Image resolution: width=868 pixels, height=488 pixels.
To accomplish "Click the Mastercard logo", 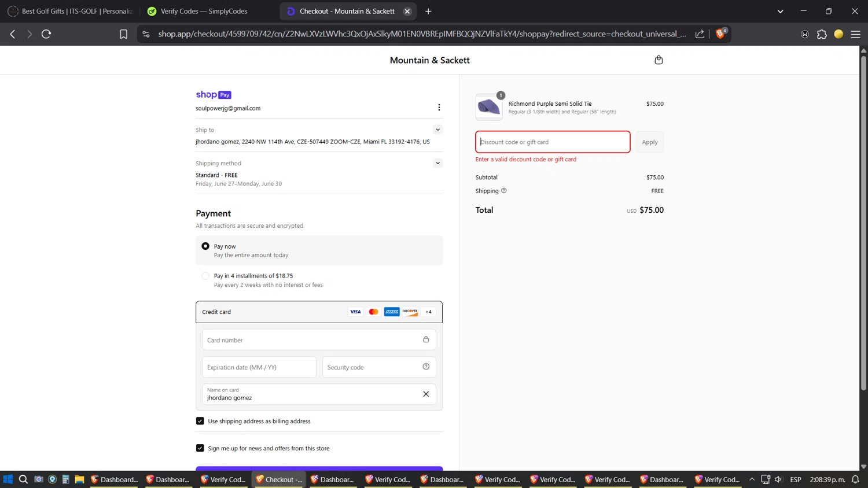I will pos(374,312).
